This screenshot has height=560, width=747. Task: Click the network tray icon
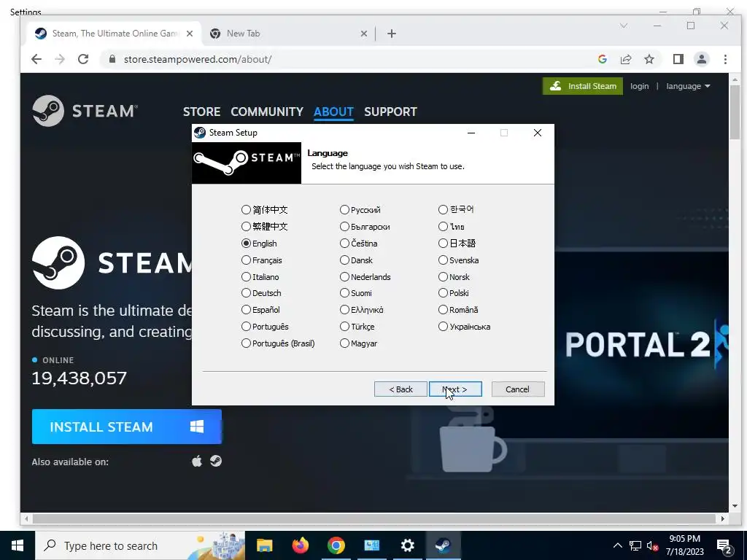[635, 545]
